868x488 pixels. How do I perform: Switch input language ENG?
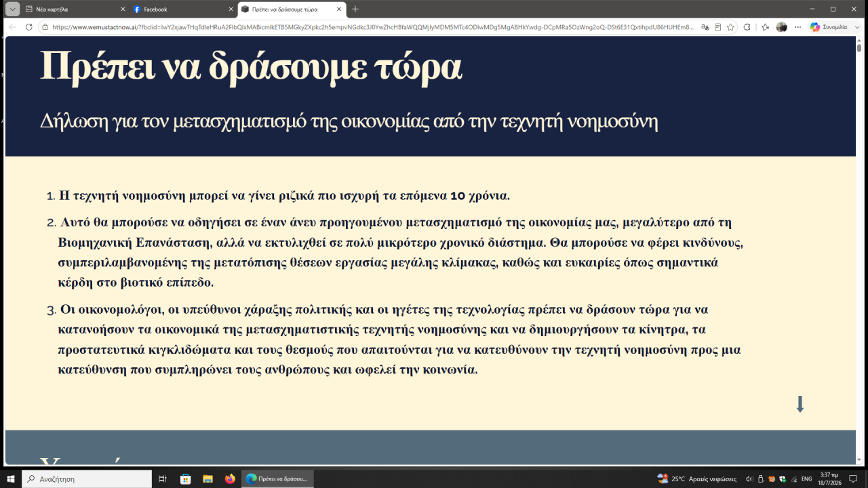[807, 479]
